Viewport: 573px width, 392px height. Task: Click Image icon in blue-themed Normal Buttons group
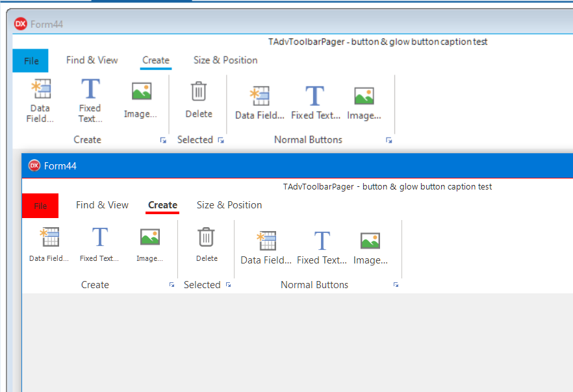(364, 96)
